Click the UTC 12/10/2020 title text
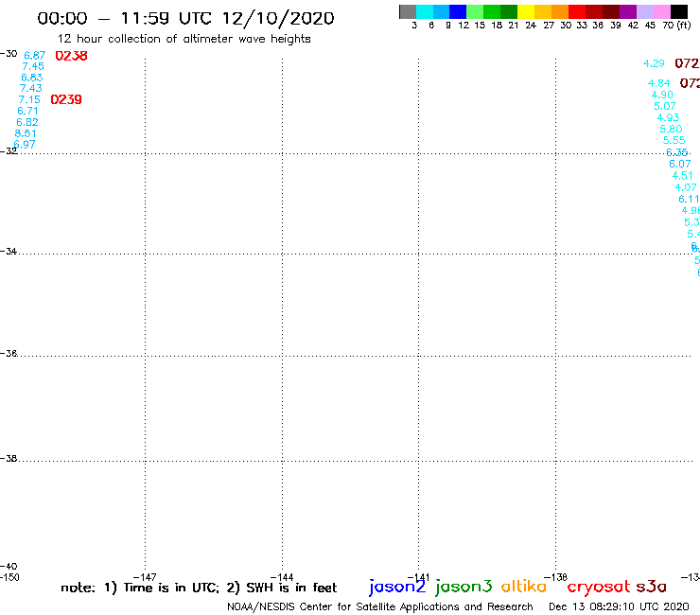Viewport: 700px width, 615px height. click(256, 19)
